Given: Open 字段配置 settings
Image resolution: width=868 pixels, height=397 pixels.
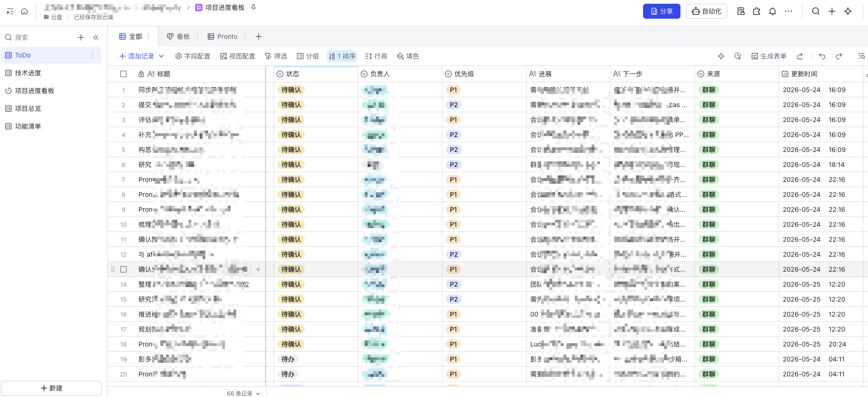Looking at the screenshot, I should point(193,56).
